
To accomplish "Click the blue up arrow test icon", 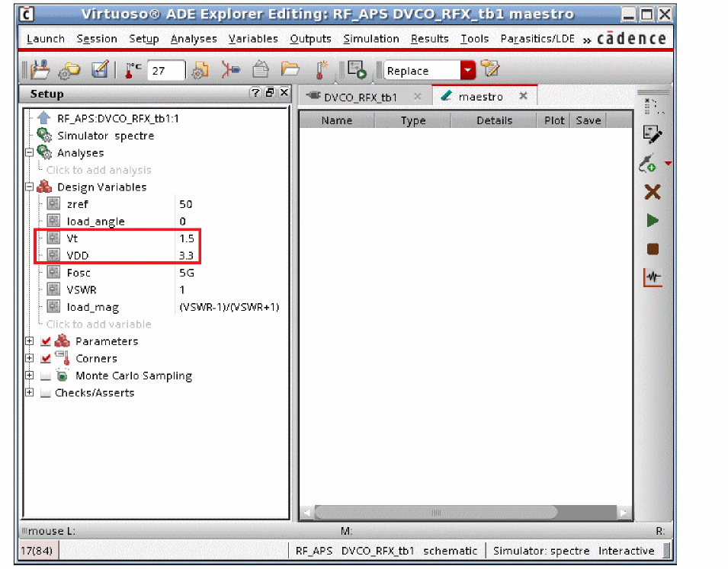I will [x=43, y=118].
